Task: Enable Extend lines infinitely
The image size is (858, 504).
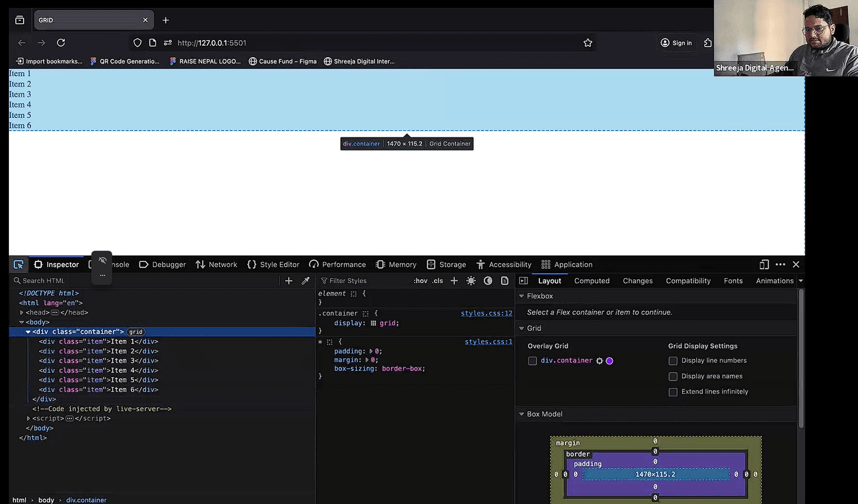Action: coord(673,392)
